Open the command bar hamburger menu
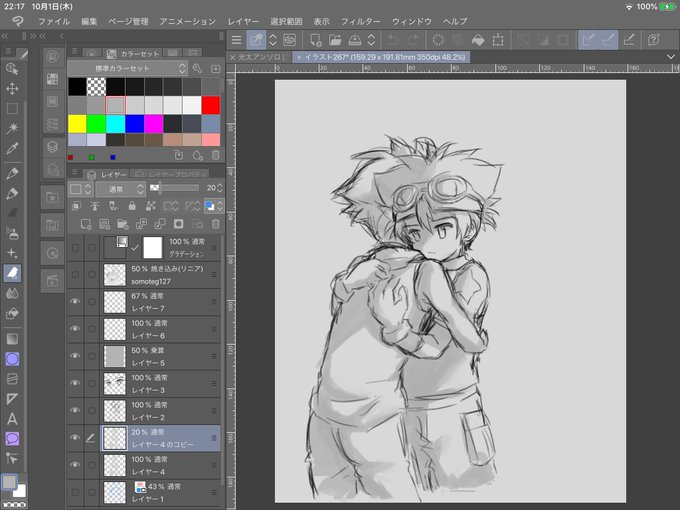680x510 pixels. click(236, 40)
